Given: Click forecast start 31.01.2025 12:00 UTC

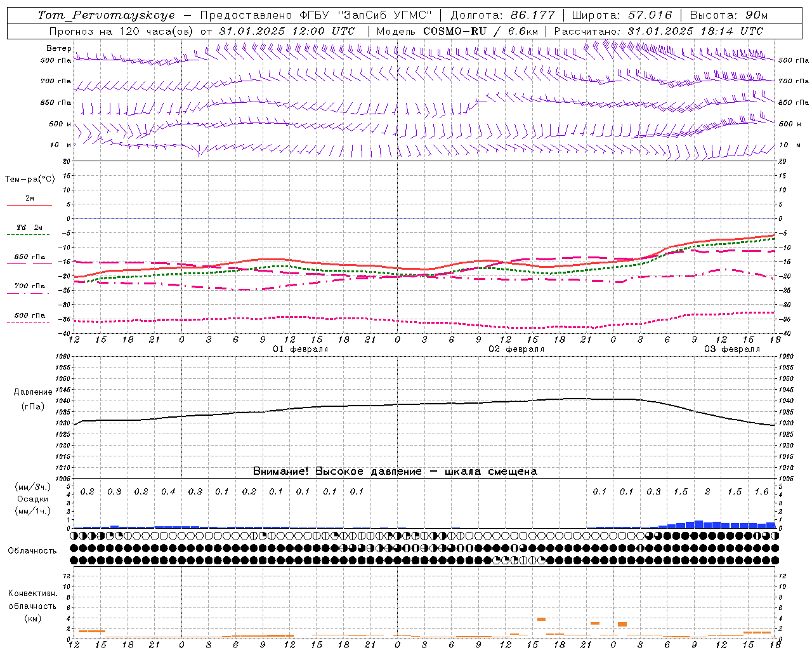Looking at the screenshot, I should coord(287,31).
